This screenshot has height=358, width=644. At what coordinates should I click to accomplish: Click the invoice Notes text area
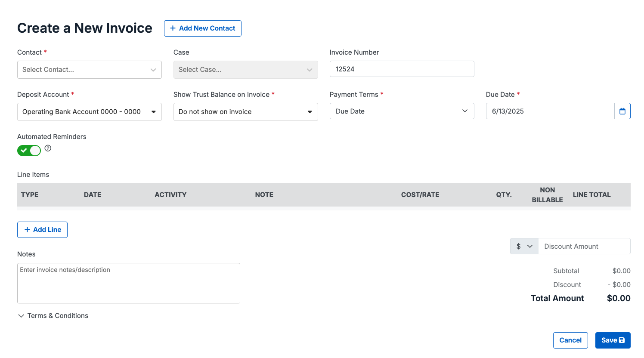click(x=128, y=283)
